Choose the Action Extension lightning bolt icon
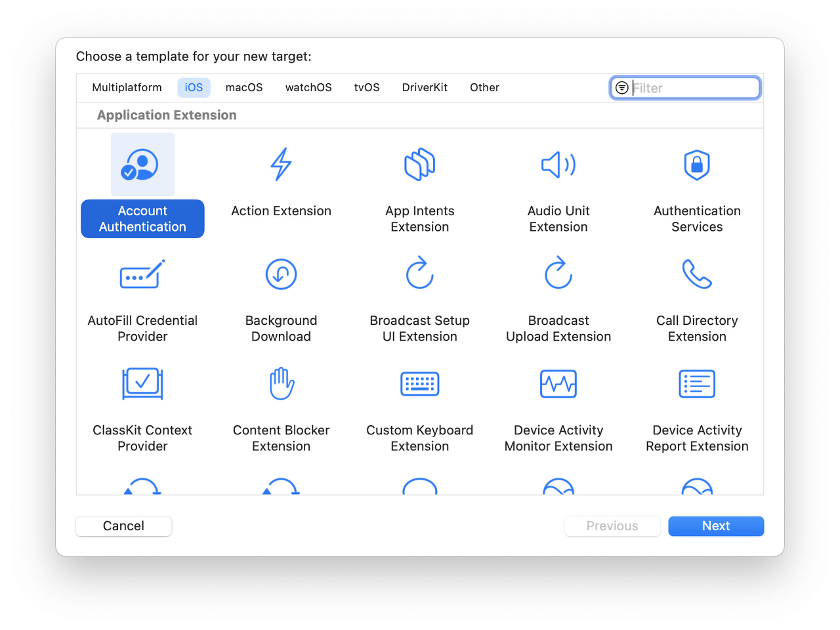Screen dimensions: 840x630 pyautogui.click(x=282, y=164)
